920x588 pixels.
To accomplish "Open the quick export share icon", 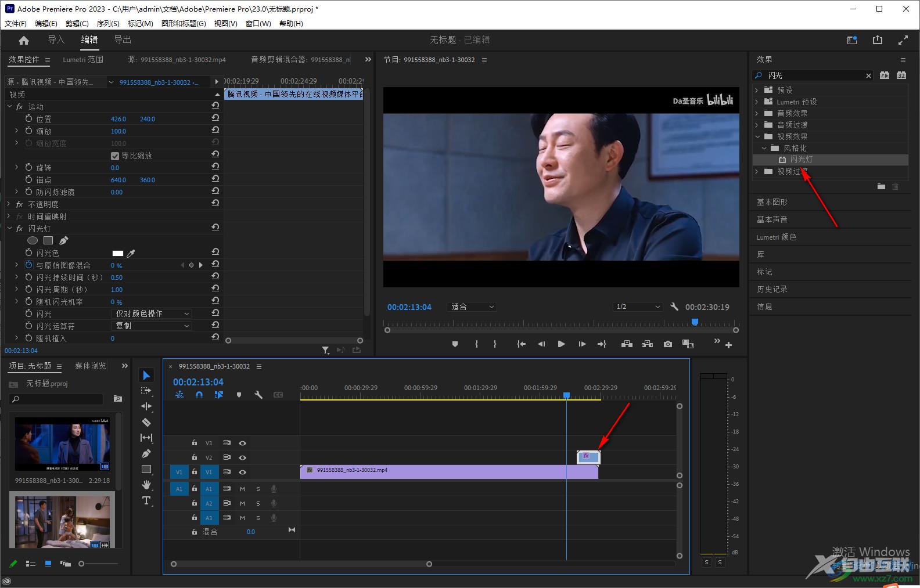I will (x=878, y=40).
